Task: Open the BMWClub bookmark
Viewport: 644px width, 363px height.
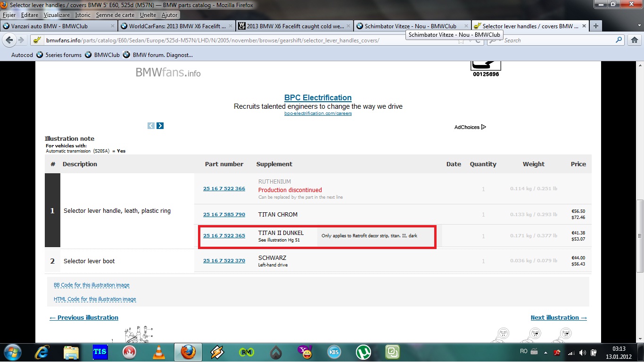Action: [102, 55]
